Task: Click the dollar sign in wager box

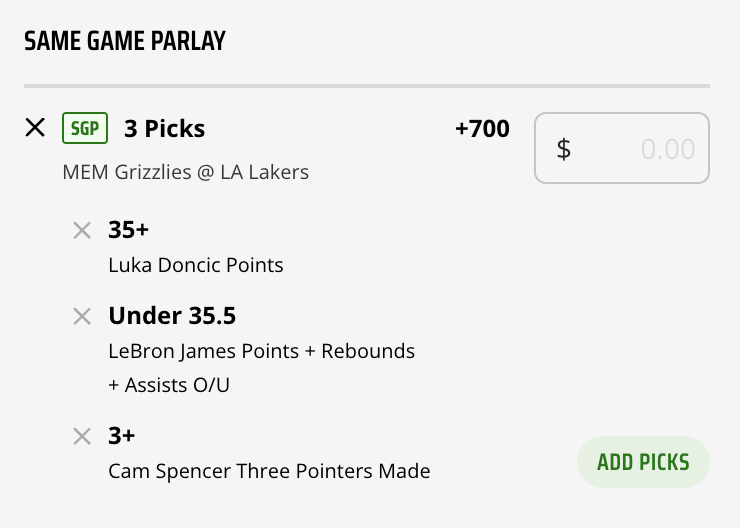Action: pyautogui.click(x=563, y=149)
